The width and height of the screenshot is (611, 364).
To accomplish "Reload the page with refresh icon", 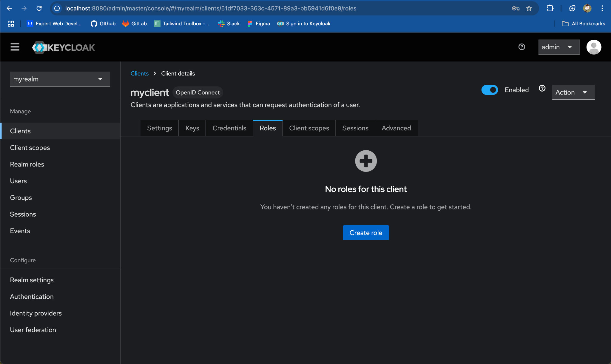I will point(39,8).
